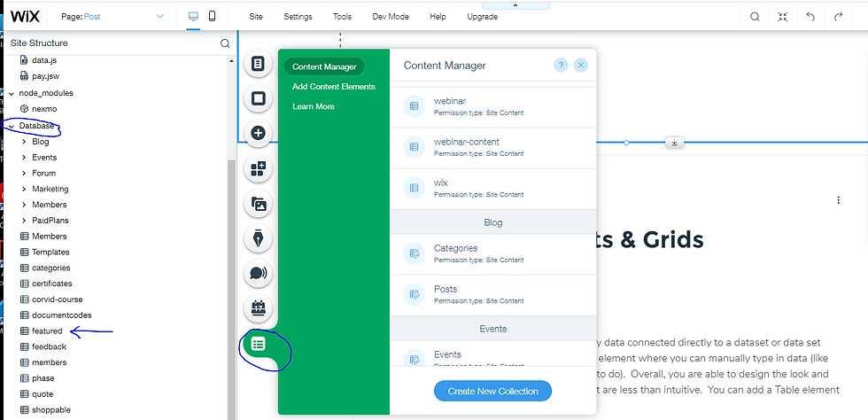The image size is (868, 420).
Task: Collapse the Database tree section
Action: (x=11, y=127)
